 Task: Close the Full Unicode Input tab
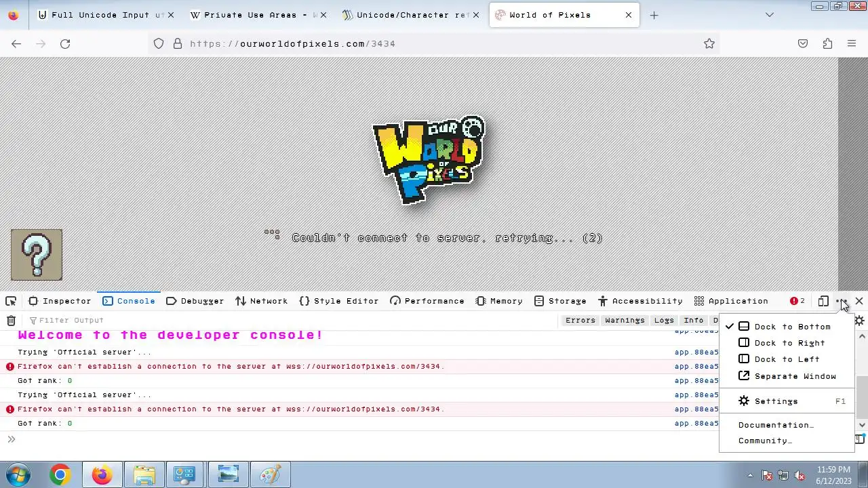[171, 15]
